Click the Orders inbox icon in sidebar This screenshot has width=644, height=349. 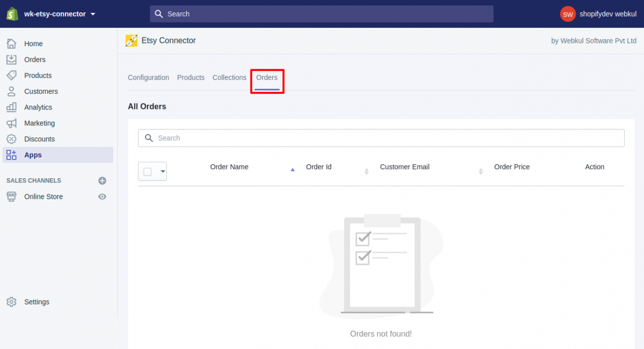click(11, 60)
